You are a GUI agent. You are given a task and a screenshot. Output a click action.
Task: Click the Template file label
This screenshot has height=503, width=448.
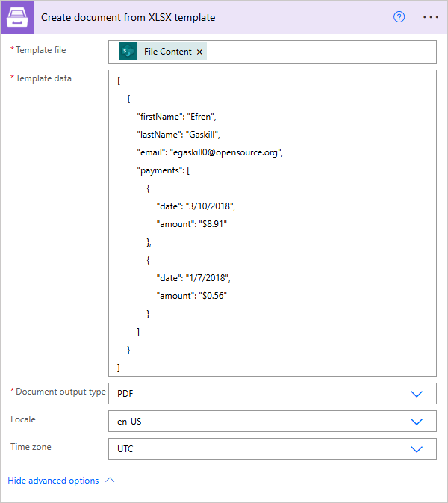[41, 50]
